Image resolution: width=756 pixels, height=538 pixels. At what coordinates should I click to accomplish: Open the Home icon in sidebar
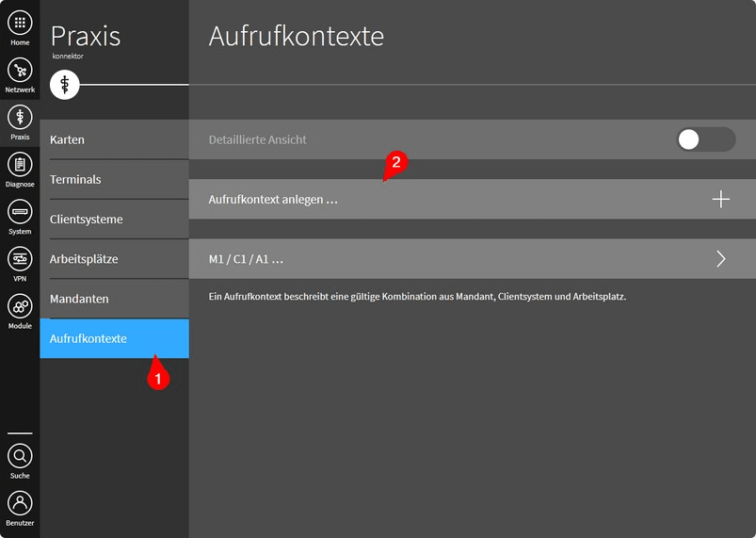pos(20,24)
